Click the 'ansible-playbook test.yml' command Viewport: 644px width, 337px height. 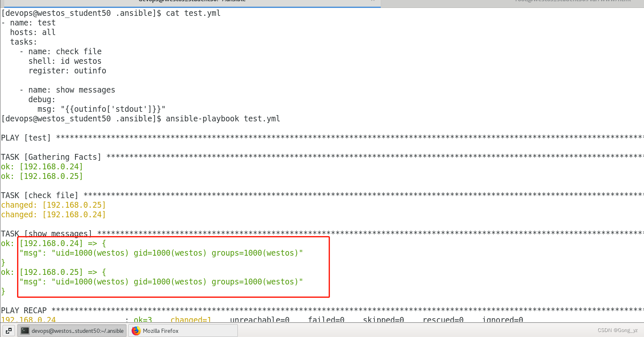point(223,118)
